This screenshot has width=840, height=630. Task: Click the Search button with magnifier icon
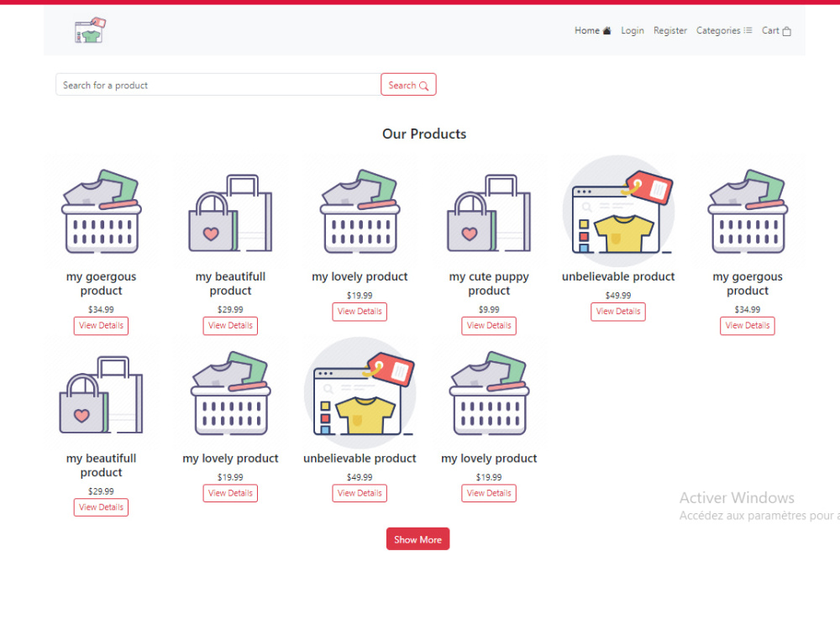(x=408, y=85)
